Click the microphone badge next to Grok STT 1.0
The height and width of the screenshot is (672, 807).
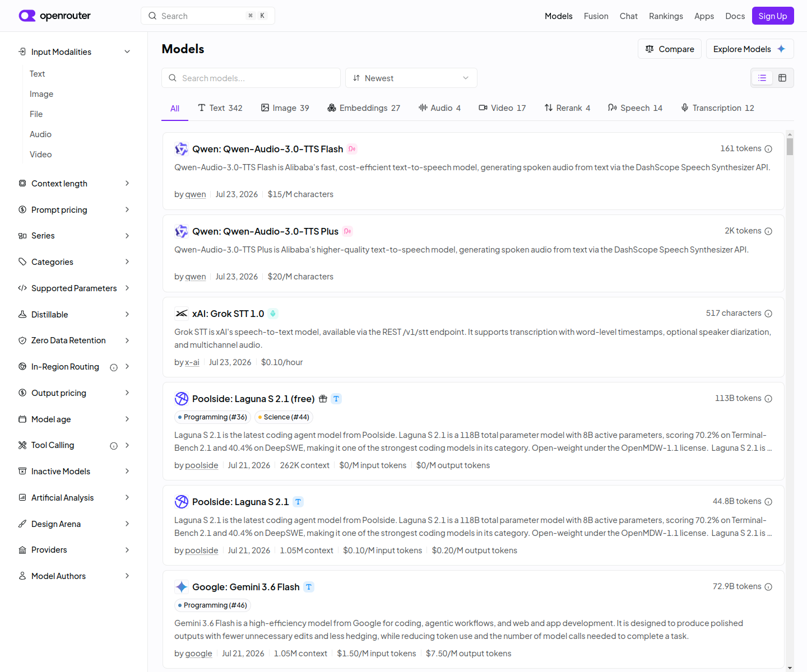click(x=273, y=314)
